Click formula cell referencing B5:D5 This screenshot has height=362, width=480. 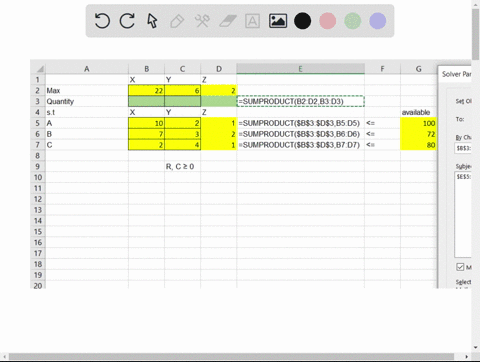300,123
